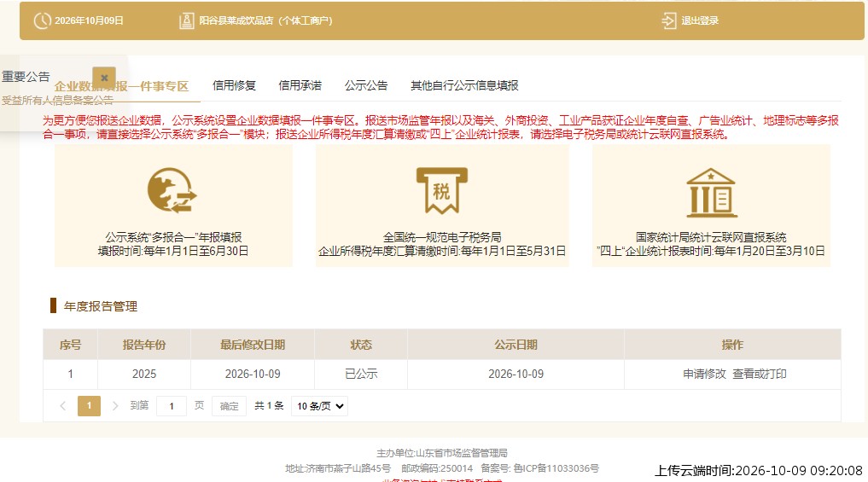The width and height of the screenshot is (868, 482).
Task: Click 退出登录 to log out
Action: tap(700, 21)
